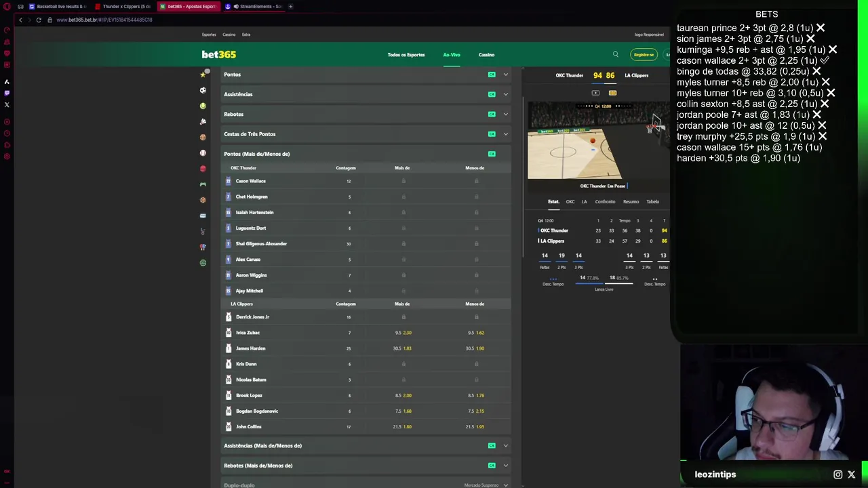The width and height of the screenshot is (868, 488).
Task: Click Shai Gilgeous-Alexander player name
Action: pos(261,243)
